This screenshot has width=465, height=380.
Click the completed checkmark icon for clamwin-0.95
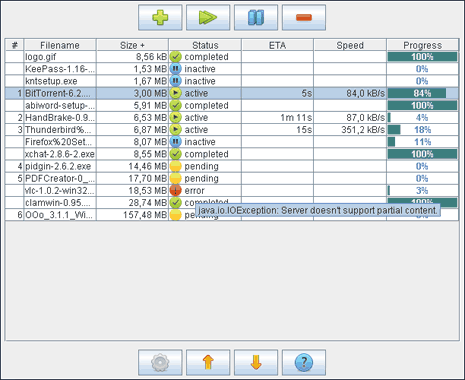pyautogui.click(x=176, y=203)
